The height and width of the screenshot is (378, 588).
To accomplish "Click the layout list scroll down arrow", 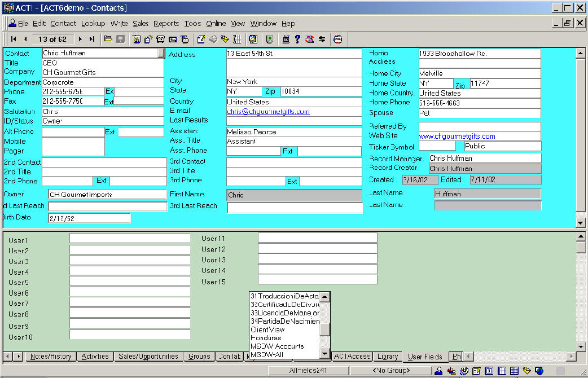I will pos(324,353).
